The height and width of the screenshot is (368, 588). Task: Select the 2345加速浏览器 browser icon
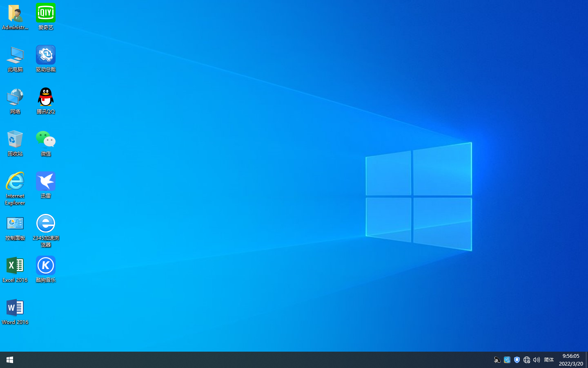(46, 231)
